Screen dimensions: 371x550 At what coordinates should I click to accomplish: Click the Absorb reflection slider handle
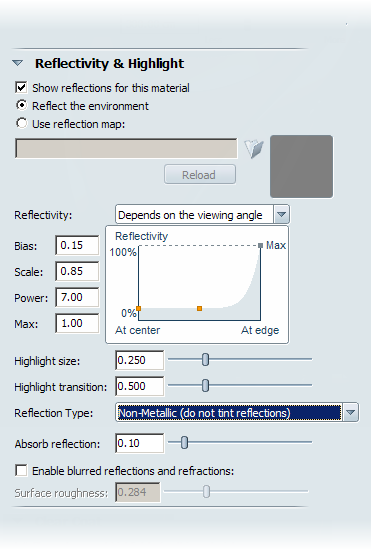184,443
